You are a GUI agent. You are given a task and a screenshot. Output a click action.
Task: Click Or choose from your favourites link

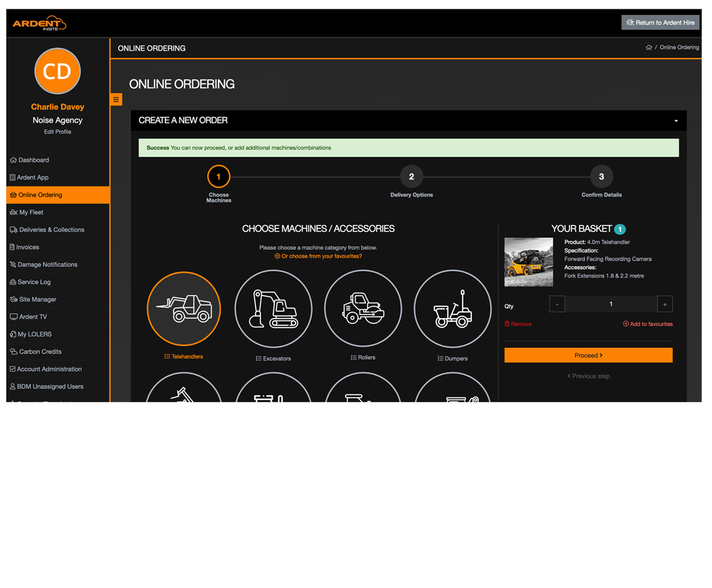click(318, 256)
